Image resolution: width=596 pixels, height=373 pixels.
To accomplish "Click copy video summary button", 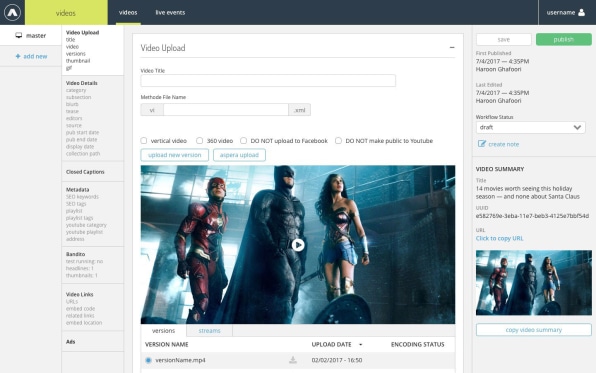I will pyautogui.click(x=534, y=330).
